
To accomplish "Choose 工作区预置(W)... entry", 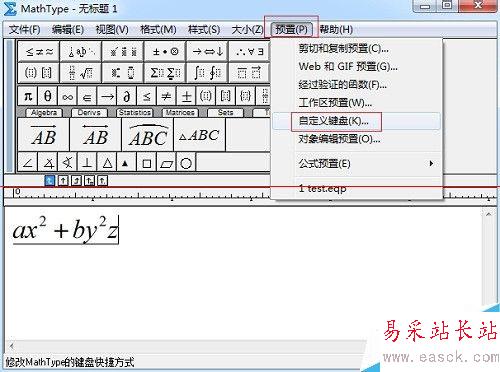I will [357, 103].
